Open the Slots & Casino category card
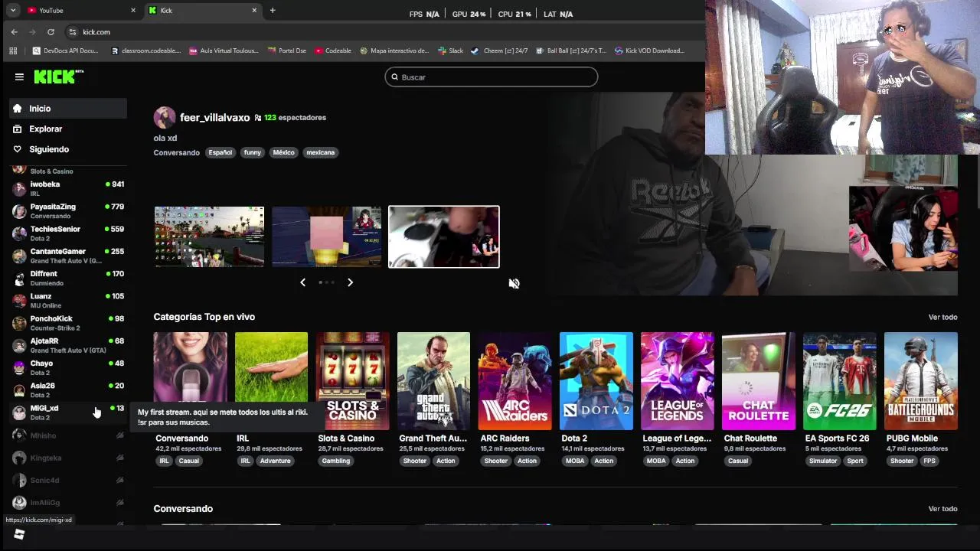This screenshot has height=551, width=980. point(353,381)
